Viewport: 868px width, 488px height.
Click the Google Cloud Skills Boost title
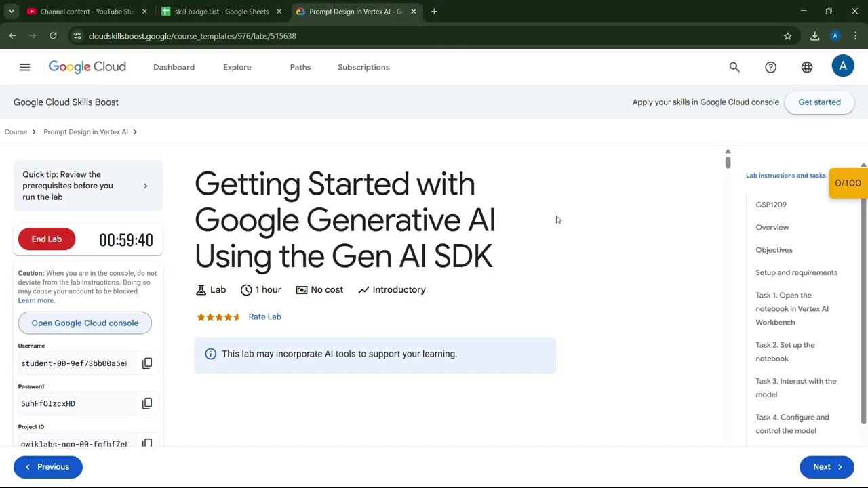66,102
